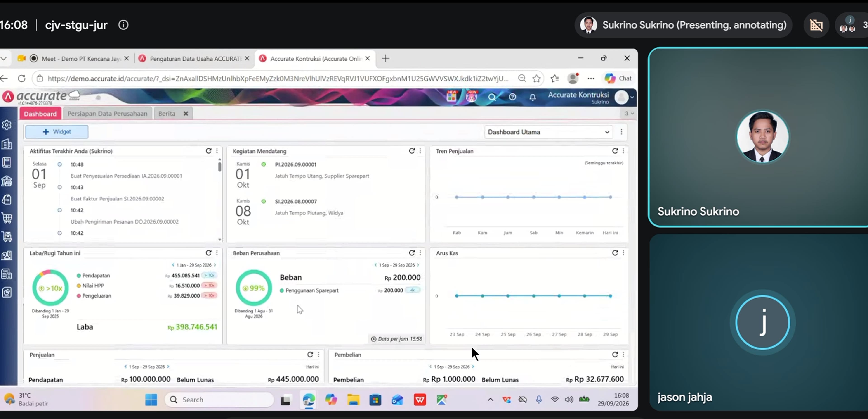This screenshot has height=419, width=868.
Task: Open more options for Beban Perusahaan widget
Action: pyautogui.click(x=420, y=253)
